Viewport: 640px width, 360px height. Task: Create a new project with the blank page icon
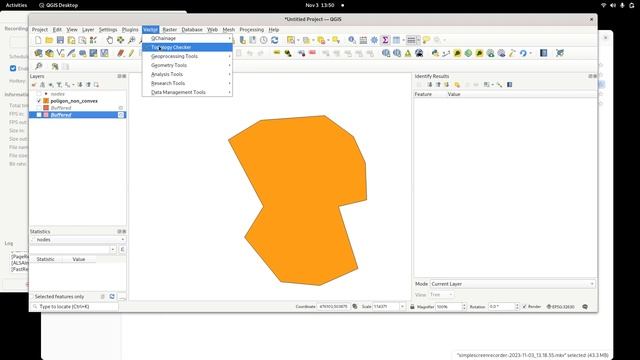[38, 40]
